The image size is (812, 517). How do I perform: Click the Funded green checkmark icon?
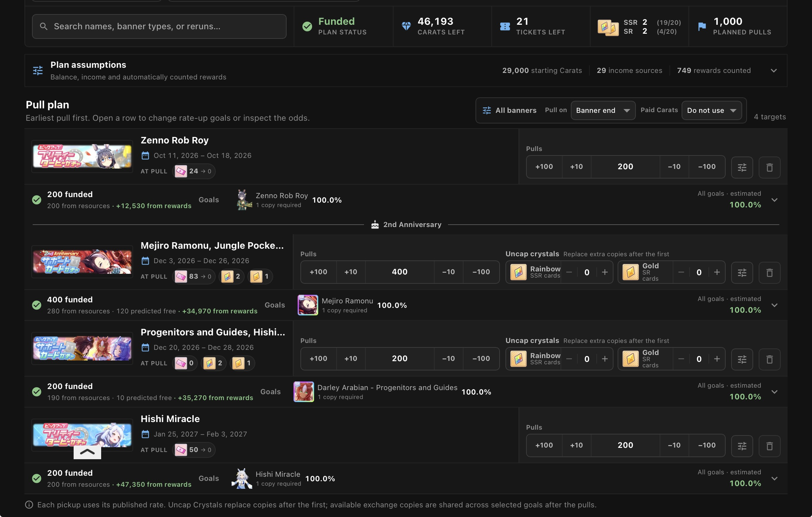click(x=307, y=26)
